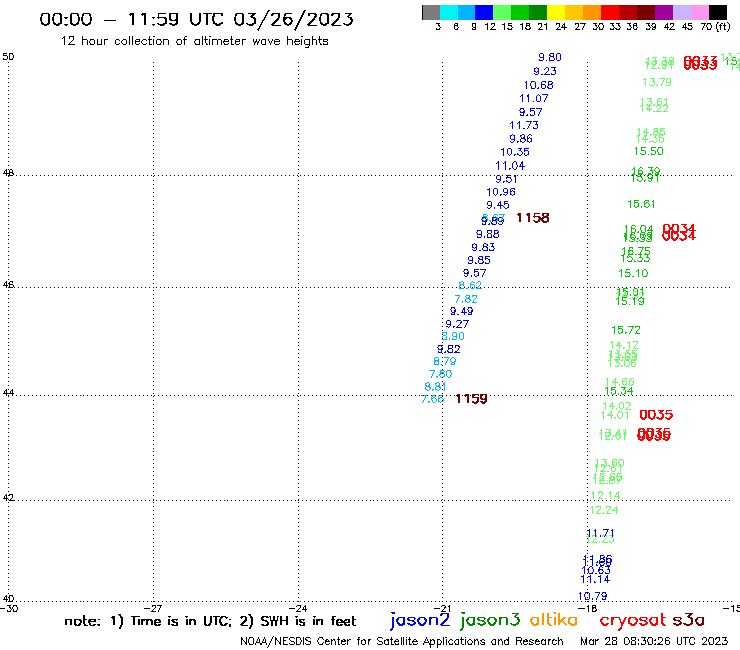The height and width of the screenshot is (650, 740).
Task: Click the '70 (ft)' color scale label
Action: click(x=715, y=27)
